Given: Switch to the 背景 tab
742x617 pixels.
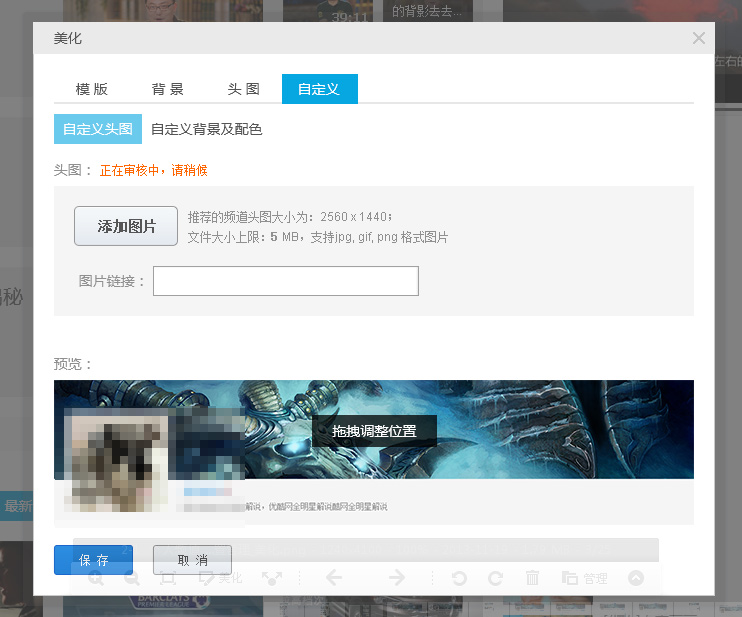Looking at the screenshot, I should [168, 89].
